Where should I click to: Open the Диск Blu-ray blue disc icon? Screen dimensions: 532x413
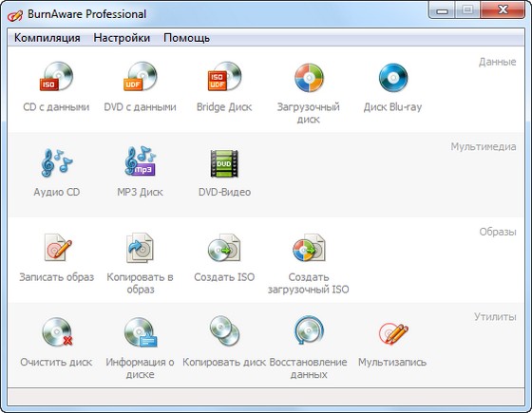[x=393, y=78]
